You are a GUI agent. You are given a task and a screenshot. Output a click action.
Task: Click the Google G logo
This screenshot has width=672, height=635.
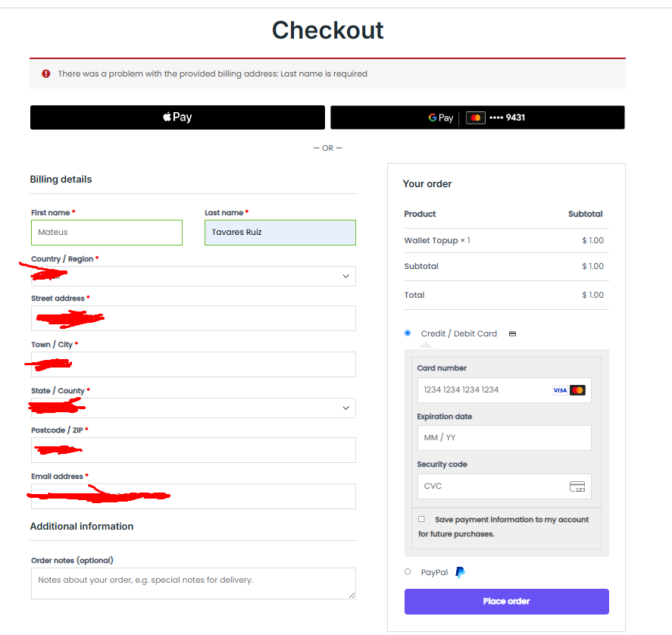(x=433, y=117)
